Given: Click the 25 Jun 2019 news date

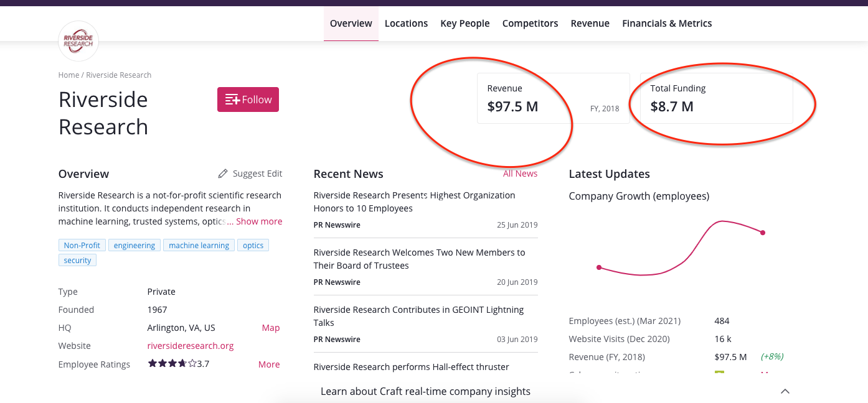Looking at the screenshot, I should tap(517, 225).
